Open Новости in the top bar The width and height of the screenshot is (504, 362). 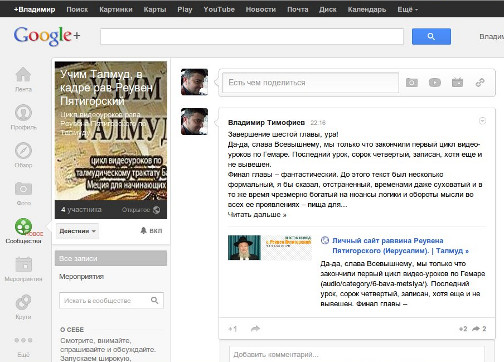point(261,9)
